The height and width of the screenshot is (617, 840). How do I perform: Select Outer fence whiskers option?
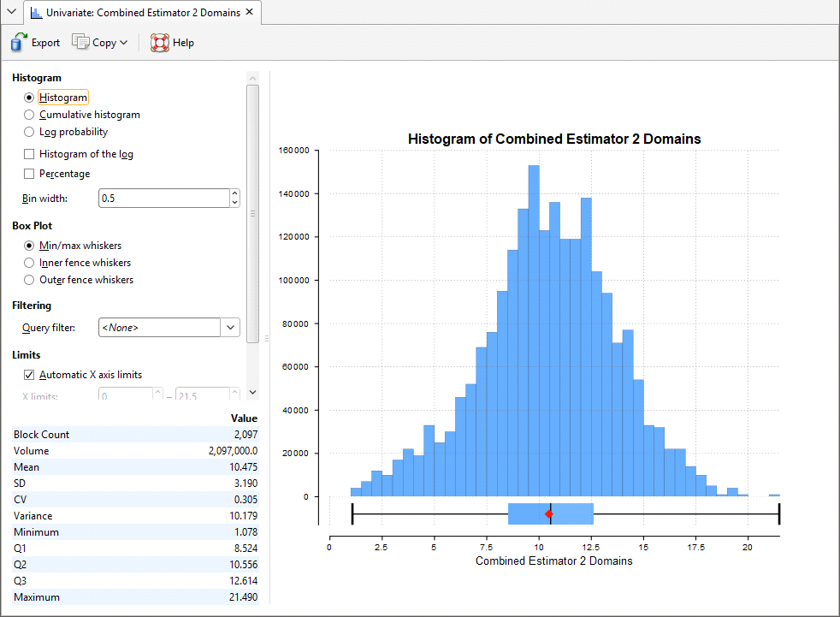point(30,280)
